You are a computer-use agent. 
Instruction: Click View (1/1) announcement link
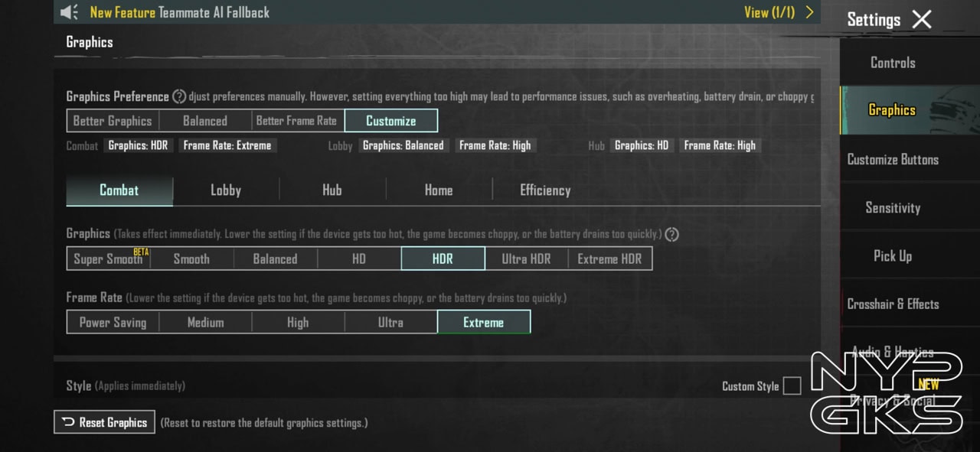(769, 12)
